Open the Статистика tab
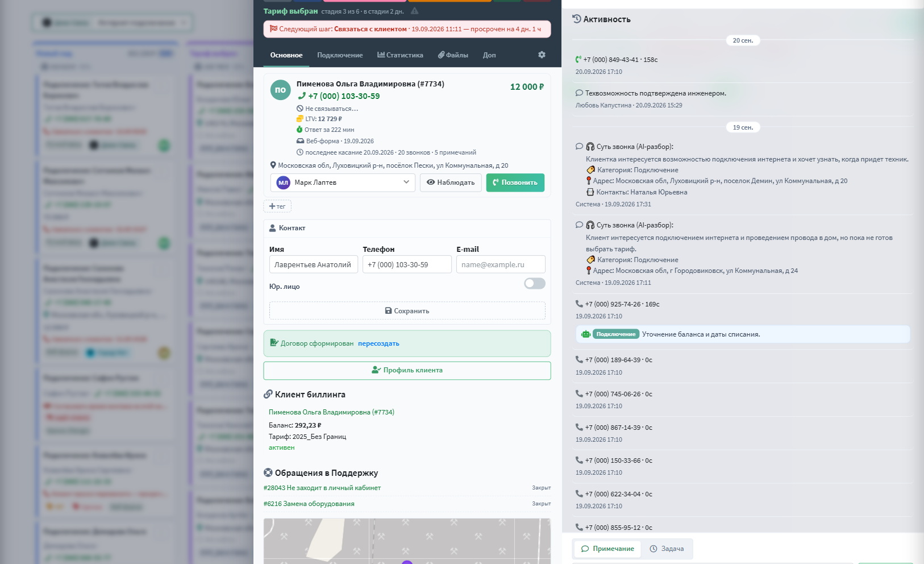The image size is (924, 564). (x=400, y=55)
